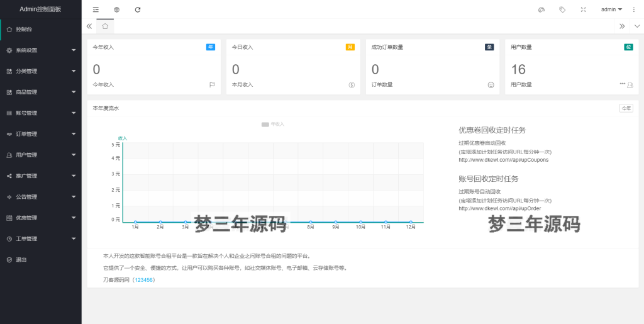The width and height of the screenshot is (644, 324).
Task: Open the admin user dropdown
Action: coord(611,9)
